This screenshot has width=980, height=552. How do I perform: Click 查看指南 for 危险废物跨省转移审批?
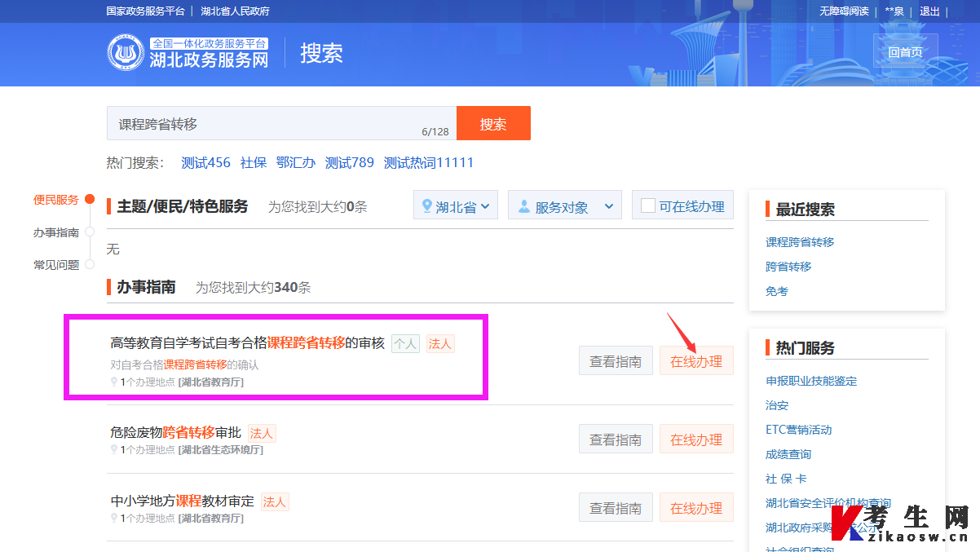coord(616,439)
